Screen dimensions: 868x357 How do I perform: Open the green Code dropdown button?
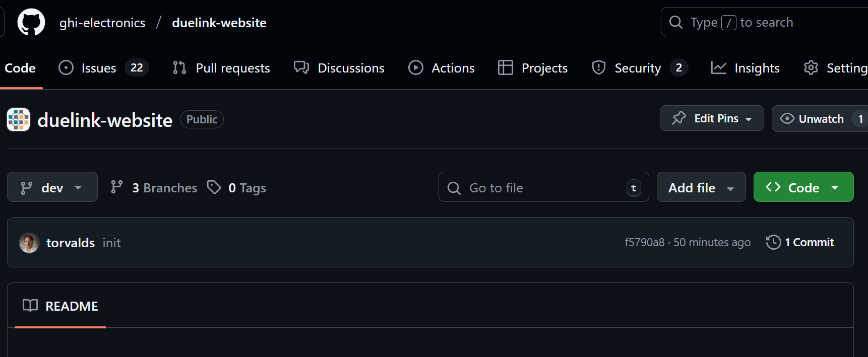coord(803,187)
